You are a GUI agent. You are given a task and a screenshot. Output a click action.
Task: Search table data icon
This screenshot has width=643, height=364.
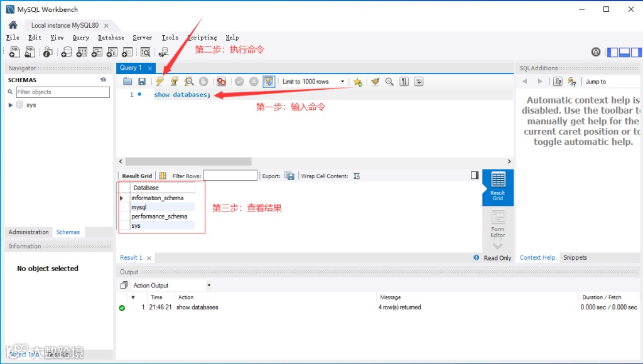(x=145, y=52)
